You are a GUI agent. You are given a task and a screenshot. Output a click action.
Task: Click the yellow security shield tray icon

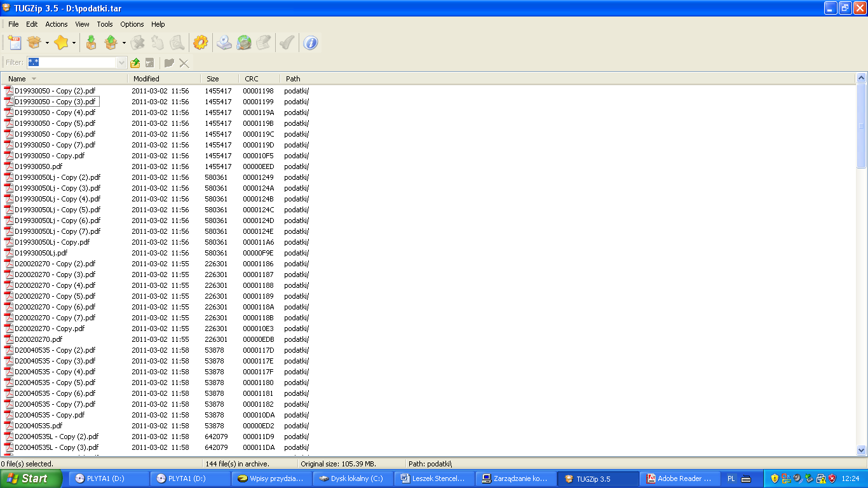[x=775, y=478]
